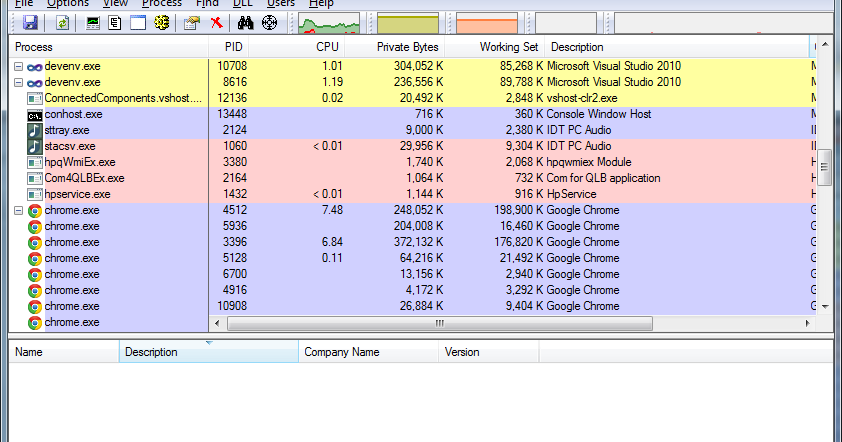Toggle the Show Process Tree icon
This screenshot has width=842, height=442.
(x=115, y=23)
